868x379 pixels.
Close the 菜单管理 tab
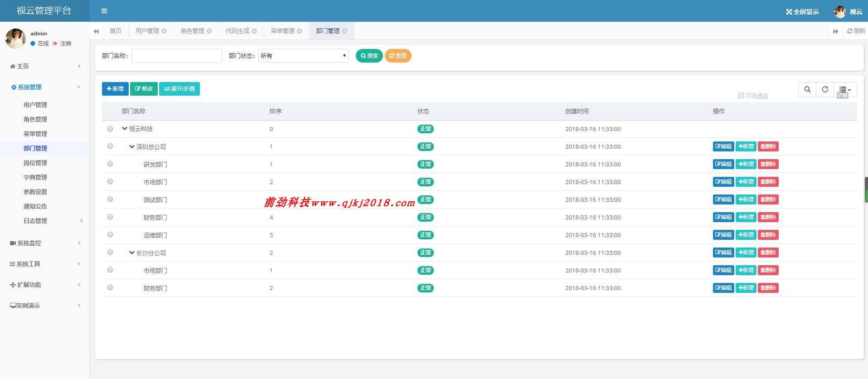299,31
